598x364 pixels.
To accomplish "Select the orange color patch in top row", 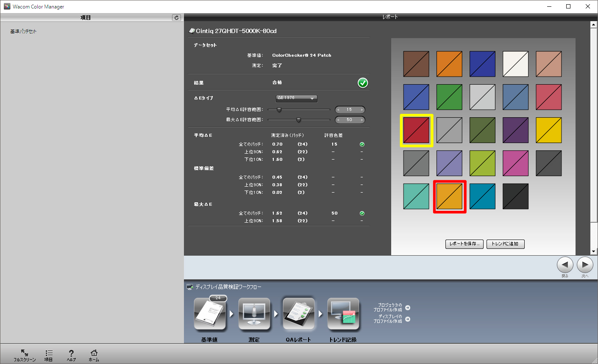I will 449,64.
